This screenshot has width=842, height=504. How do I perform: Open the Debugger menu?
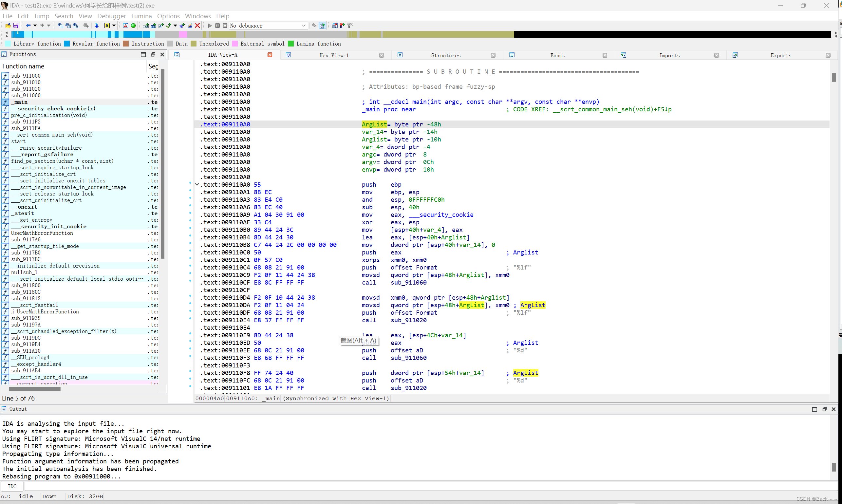click(x=111, y=16)
